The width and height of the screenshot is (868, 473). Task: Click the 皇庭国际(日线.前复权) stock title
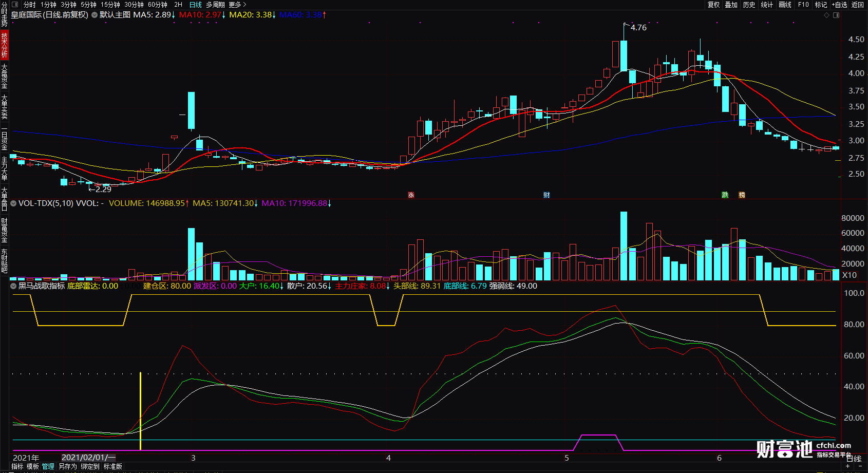pyautogui.click(x=50, y=15)
